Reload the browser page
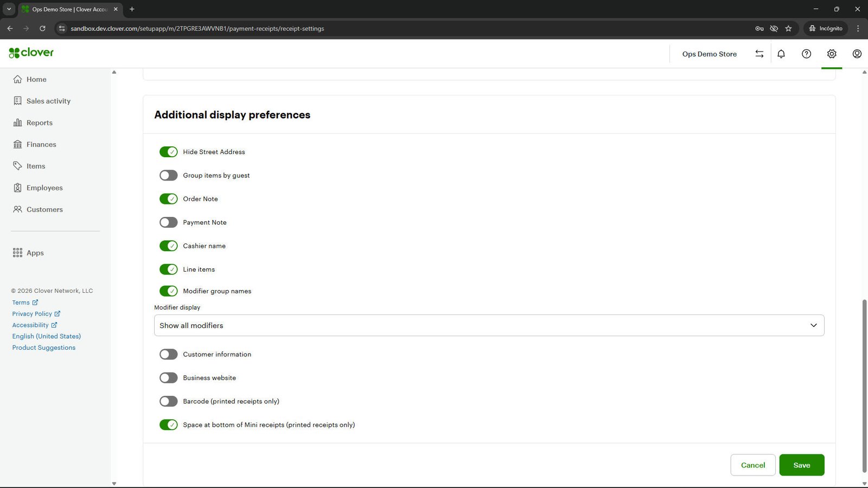The image size is (868, 488). pos(42,28)
